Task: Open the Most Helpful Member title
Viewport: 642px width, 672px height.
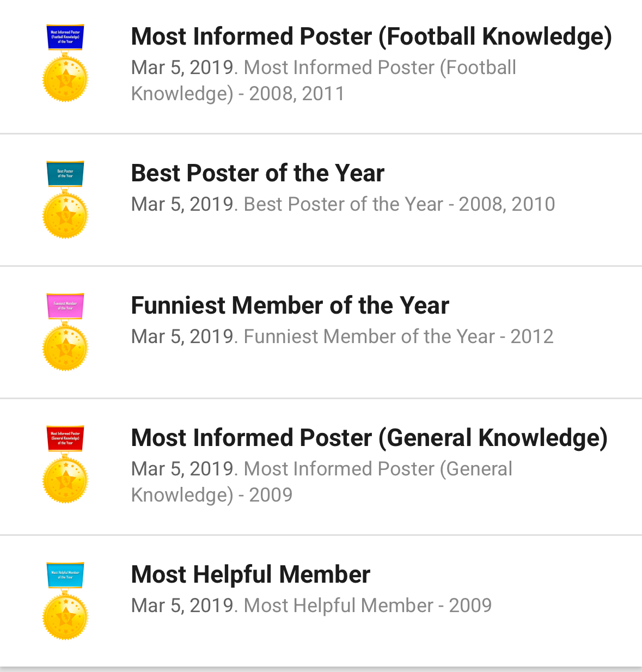Action: point(250,575)
